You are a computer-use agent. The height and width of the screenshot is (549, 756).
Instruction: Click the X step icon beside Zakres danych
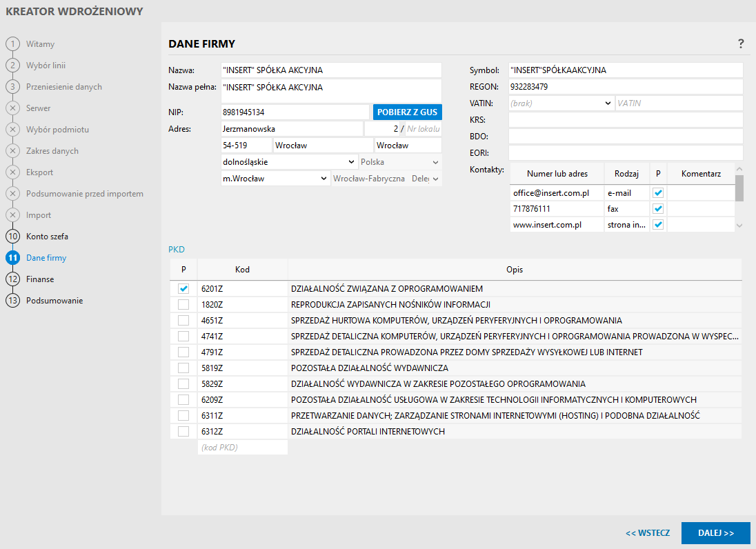click(13, 151)
